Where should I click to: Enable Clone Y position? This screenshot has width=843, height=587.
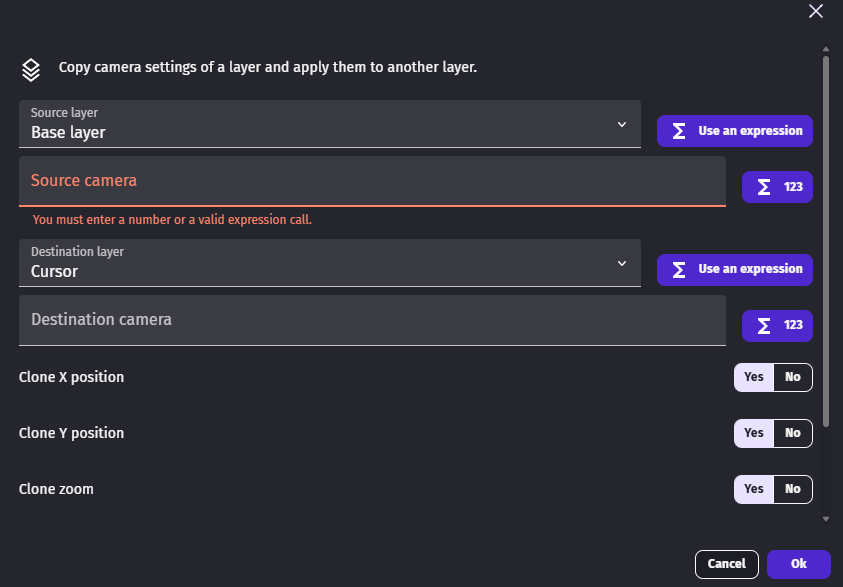753,433
